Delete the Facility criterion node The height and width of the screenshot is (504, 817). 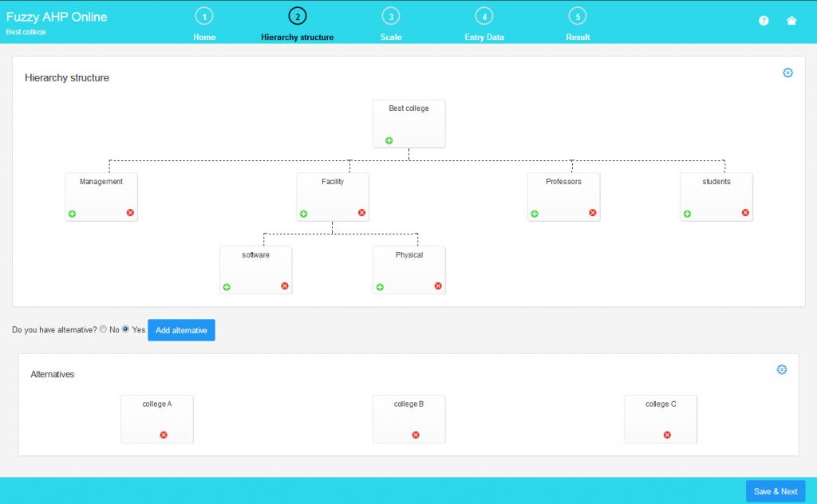pyautogui.click(x=361, y=213)
